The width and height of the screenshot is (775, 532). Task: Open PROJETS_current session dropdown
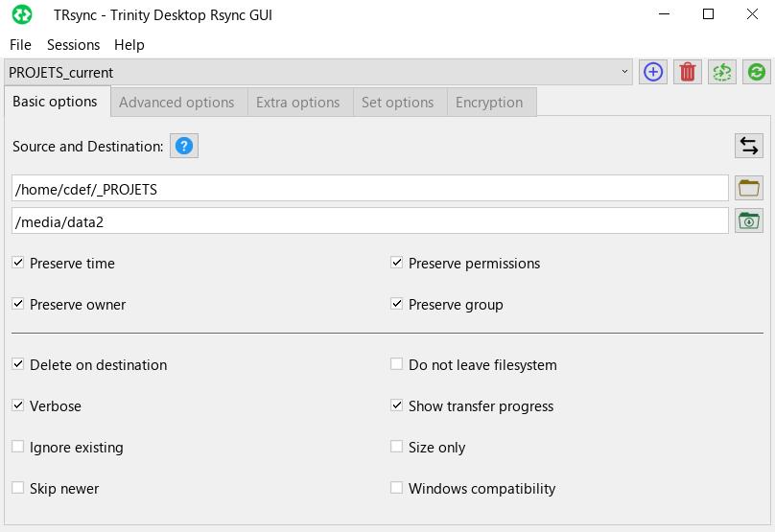318,72
